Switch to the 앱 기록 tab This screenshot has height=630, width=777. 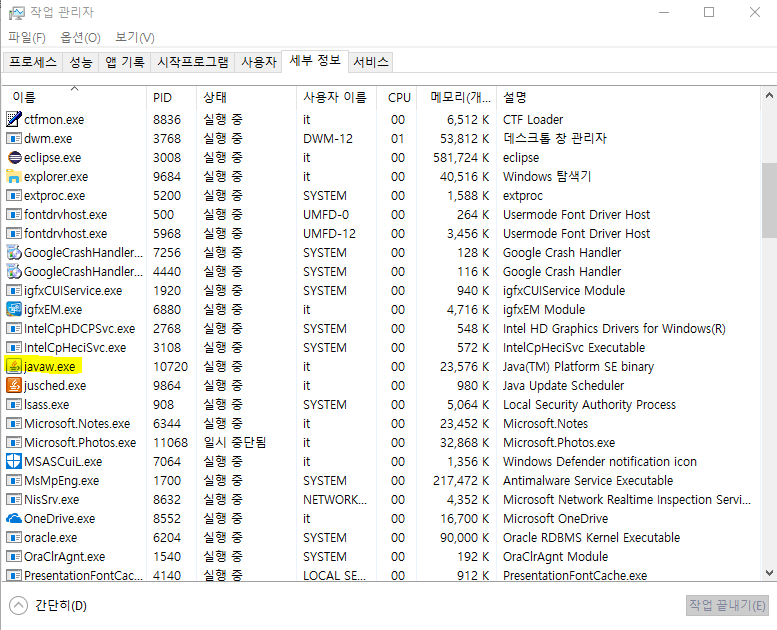click(x=124, y=62)
